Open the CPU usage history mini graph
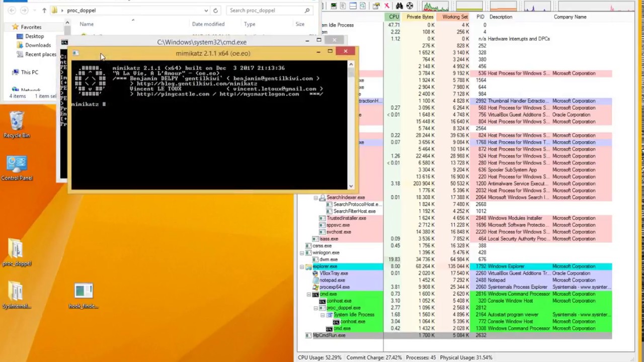This screenshot has width=644, height=362. point(436,6)
